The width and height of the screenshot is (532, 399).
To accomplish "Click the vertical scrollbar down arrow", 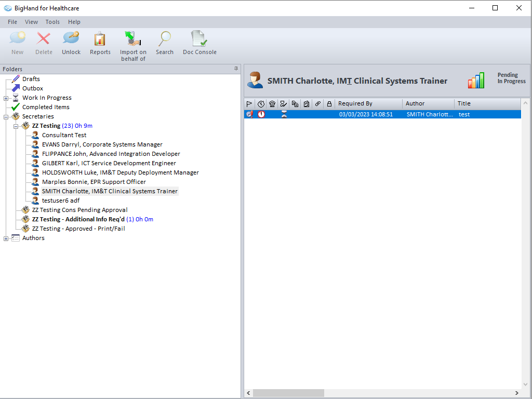I will pos(526,384).
